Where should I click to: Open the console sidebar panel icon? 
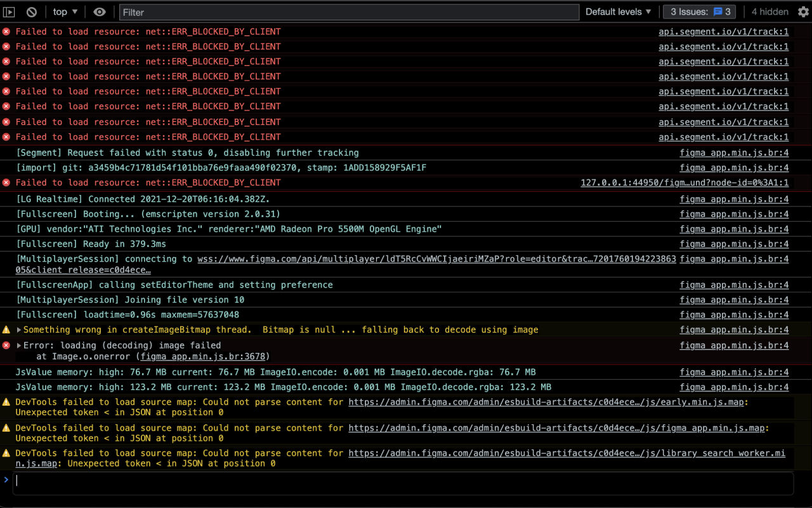9,11
